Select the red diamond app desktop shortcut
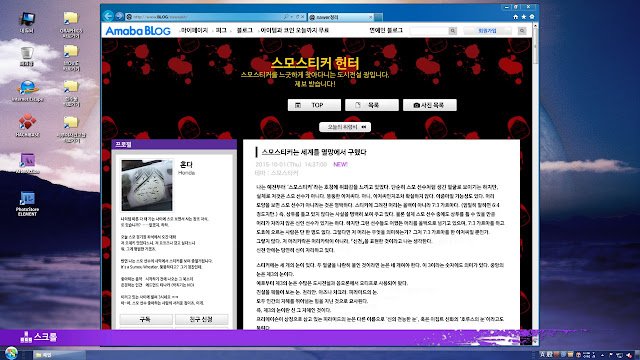The height and width of the screenshot is (360, 640). coord(27,126)
